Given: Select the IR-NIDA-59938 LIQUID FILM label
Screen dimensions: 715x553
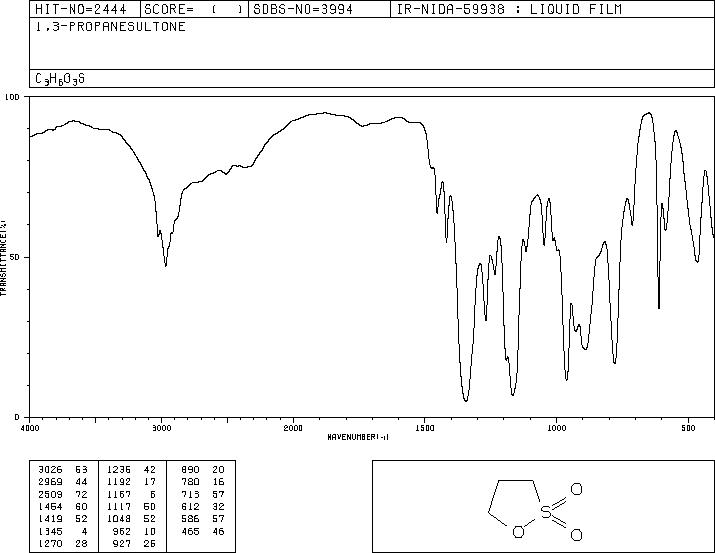Looking at the screenshot, I should point(509,10).
